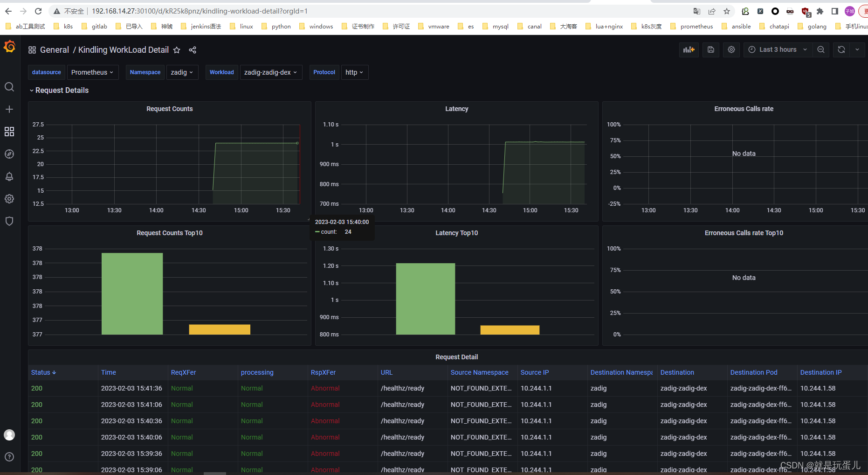
Task: Open Help question mark icon in sidebar
Action: pyautogui.click(x=9, y=457)
